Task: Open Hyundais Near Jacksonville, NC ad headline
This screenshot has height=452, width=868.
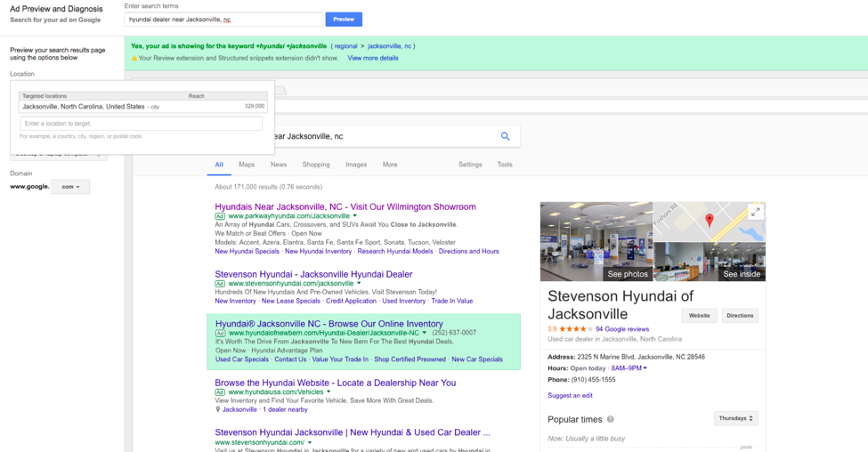Action: [345, 207]
